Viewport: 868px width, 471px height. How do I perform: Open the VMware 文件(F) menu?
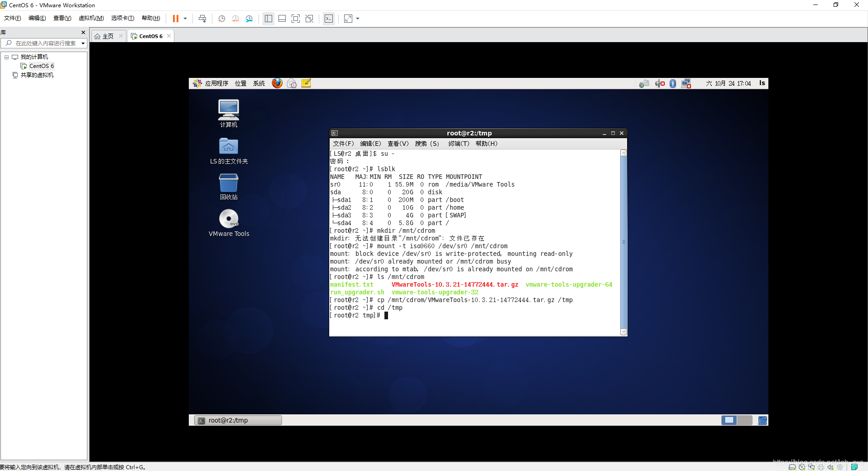[x=12, y=18]
